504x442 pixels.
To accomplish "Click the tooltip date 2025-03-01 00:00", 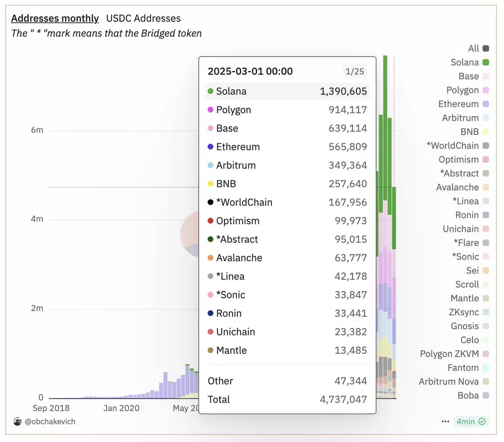I will click(x=250, y=71).
